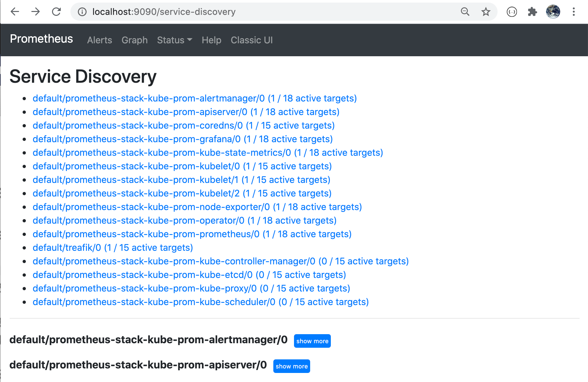The image size is (588, 382).
Task: Jump to kube-prom-kube-proxy/0 link
Action: coord(191,288)
